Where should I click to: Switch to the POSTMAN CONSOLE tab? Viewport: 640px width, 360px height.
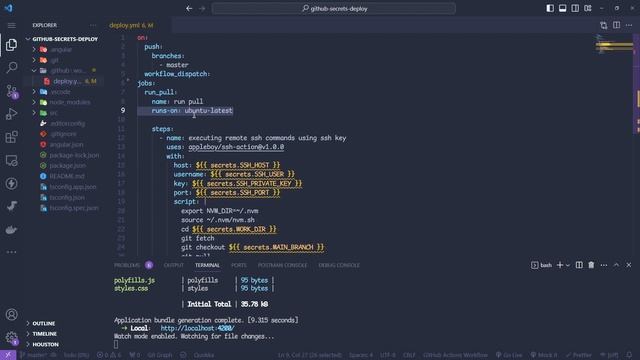[282, 265]
